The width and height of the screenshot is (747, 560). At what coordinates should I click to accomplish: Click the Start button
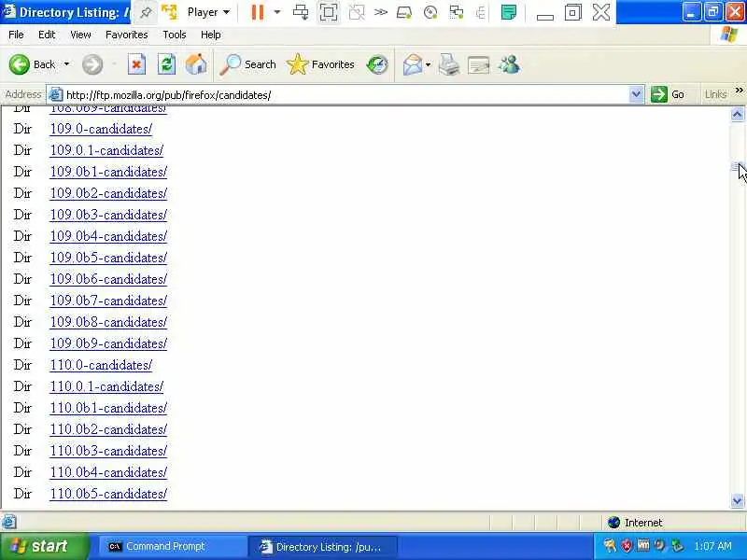click(x=44, y=546)
